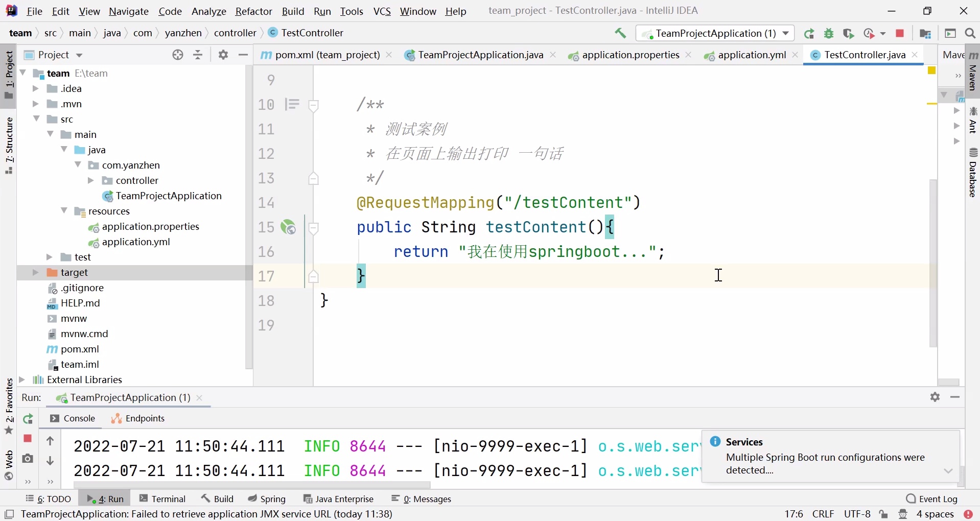
Task: Debug the application using the bug icon
Action: click(x=829, y=34)
